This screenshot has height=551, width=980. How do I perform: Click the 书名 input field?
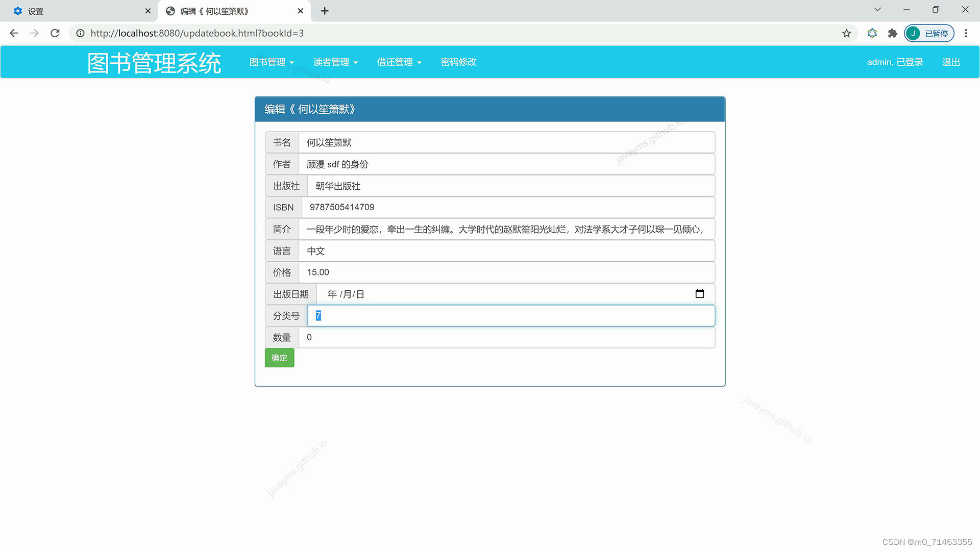point(506,142)
